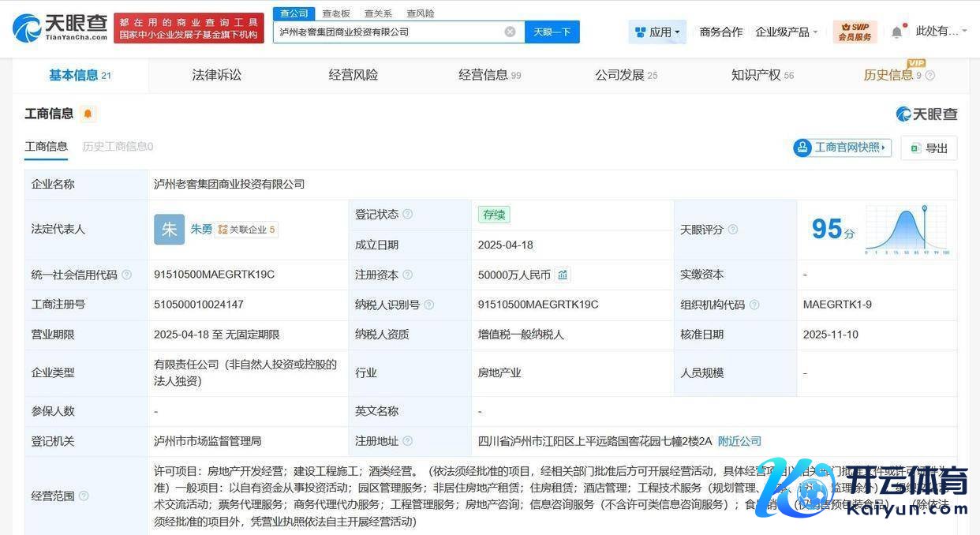Viewport: 980px width, 535px height.
Task: Click the company name search input field
Action: (x=387, y=32)
